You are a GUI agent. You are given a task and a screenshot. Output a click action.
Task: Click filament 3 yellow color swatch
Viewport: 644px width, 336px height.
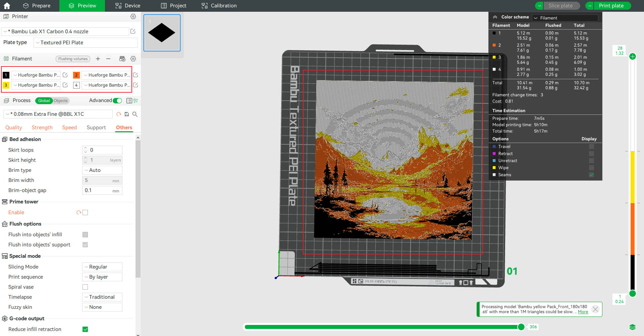point(6,85)
